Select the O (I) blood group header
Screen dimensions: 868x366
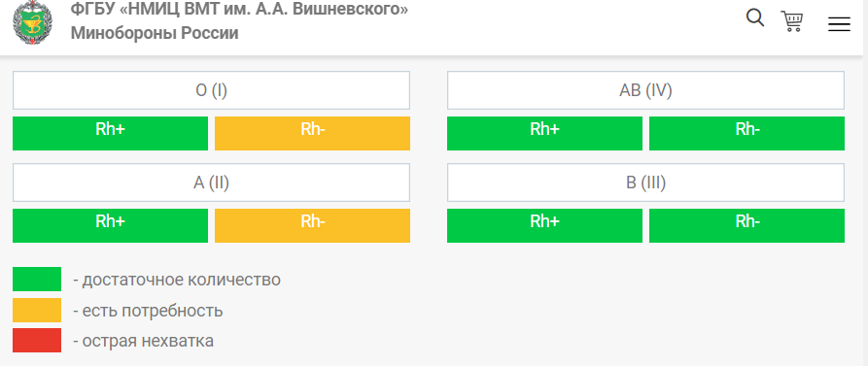212,90
